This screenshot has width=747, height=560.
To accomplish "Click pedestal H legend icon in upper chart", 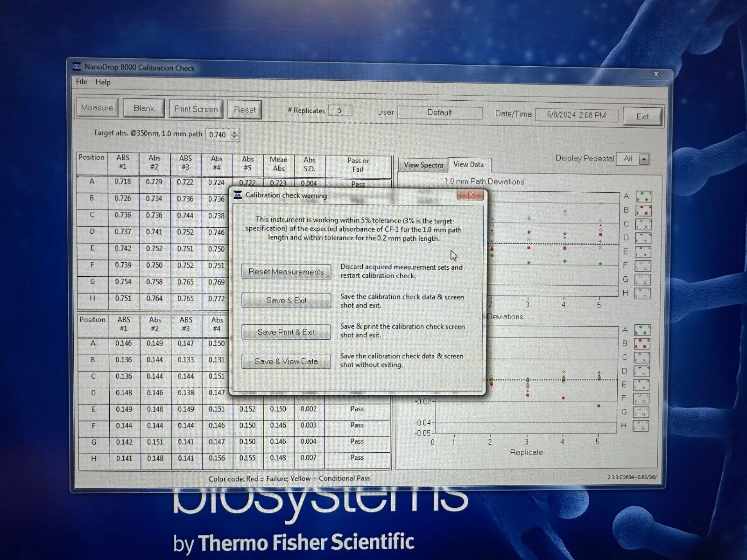I will pos(643,294).
